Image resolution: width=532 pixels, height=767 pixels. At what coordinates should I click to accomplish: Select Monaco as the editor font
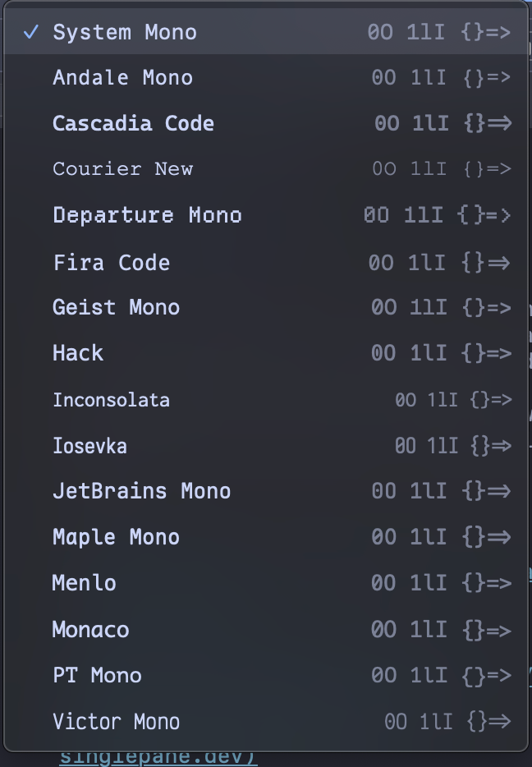coord(89,629)
